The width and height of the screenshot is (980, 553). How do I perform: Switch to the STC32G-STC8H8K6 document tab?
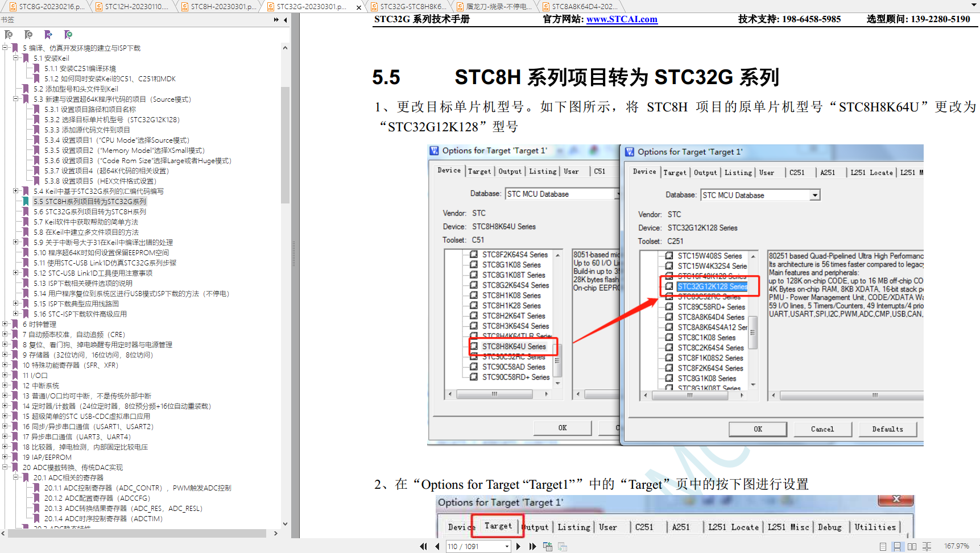coord(408,7)
